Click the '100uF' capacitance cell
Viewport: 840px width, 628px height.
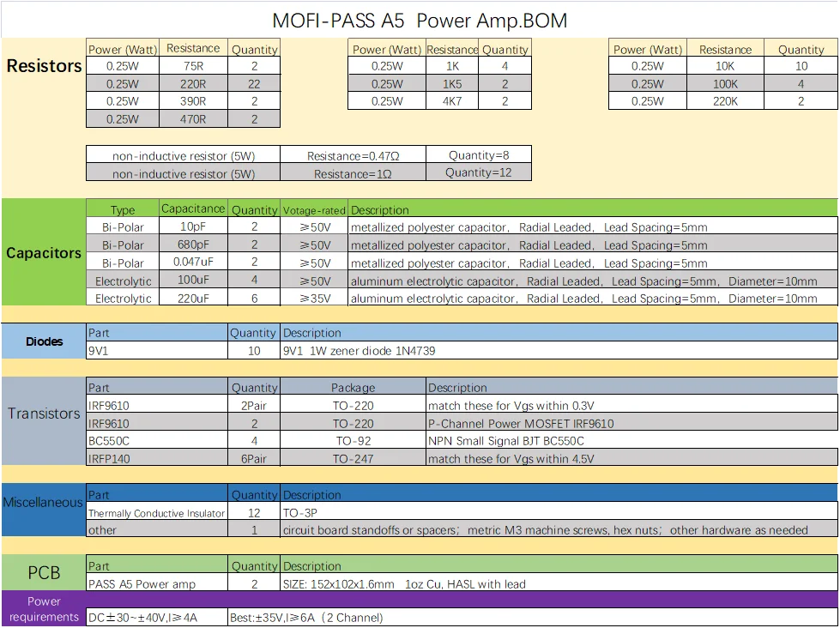[x=193, y=281]
